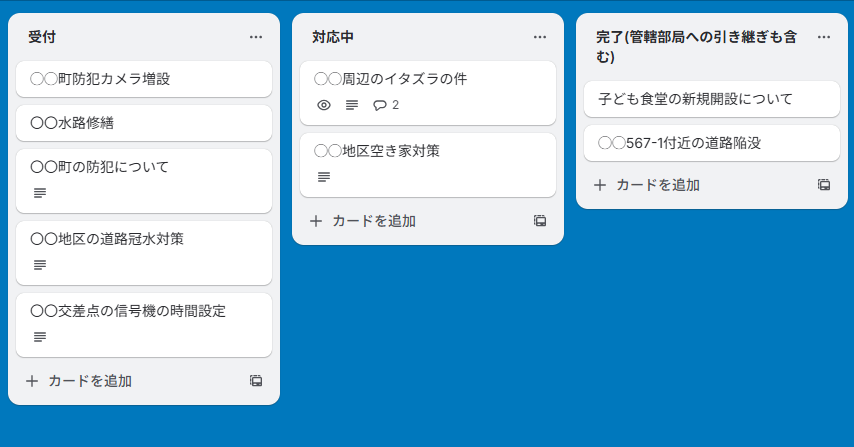Open the 567-1付近の道路陥没 card
Image resolution: width=854 pixels, height=447 pixels.
[712, 143]
